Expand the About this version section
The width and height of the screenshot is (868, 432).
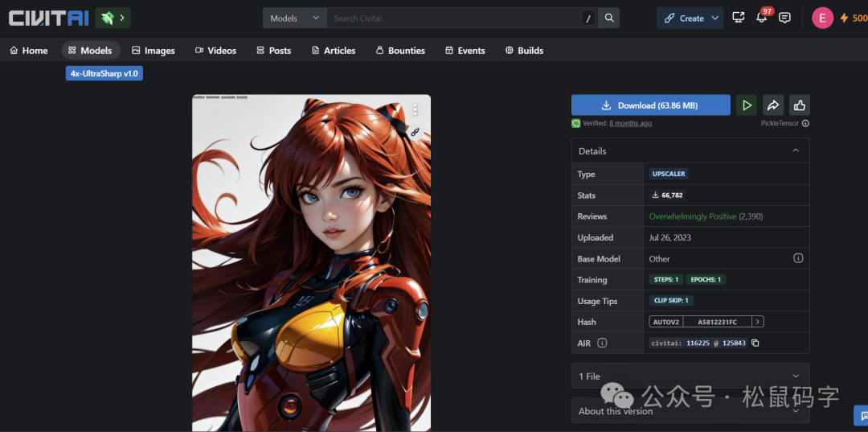690,411
